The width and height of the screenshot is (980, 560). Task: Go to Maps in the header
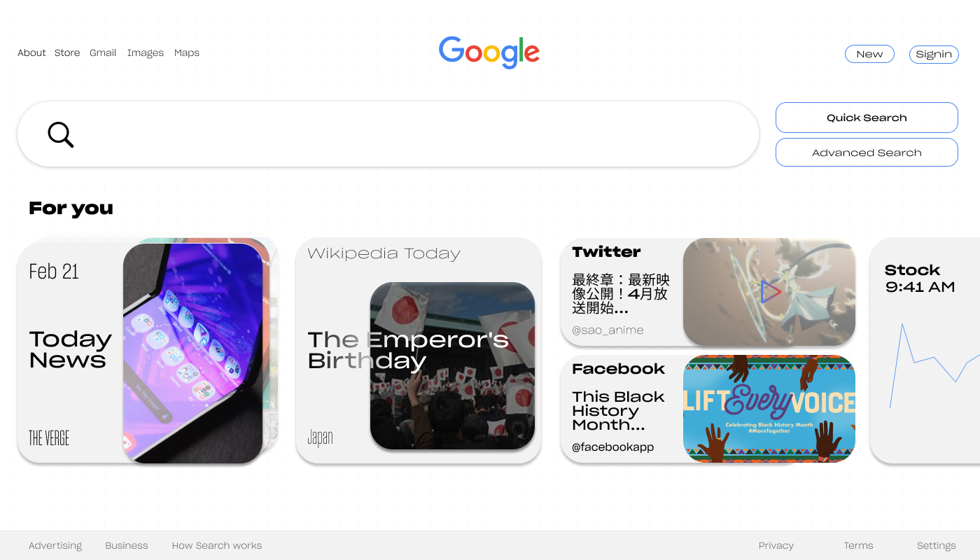click(187, 52)
